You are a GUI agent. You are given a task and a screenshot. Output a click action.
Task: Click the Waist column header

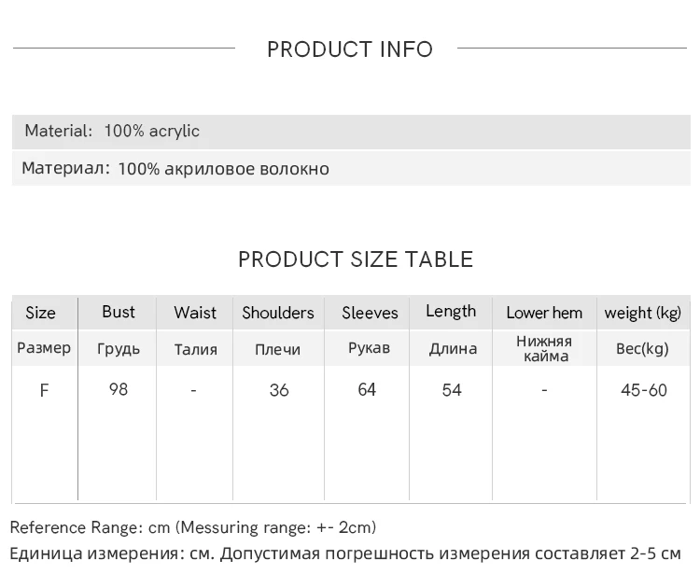(x=195, y=313)
